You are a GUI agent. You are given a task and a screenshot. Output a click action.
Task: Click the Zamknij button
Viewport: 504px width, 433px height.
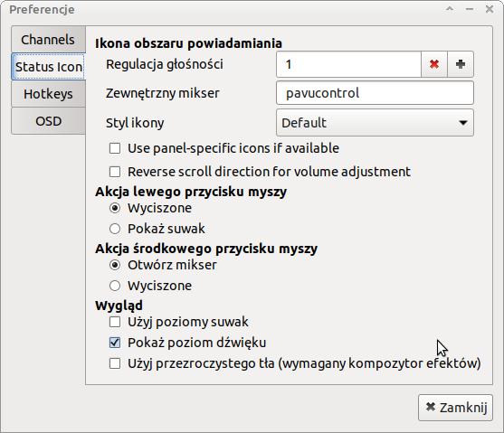click(x=455, y=408)
